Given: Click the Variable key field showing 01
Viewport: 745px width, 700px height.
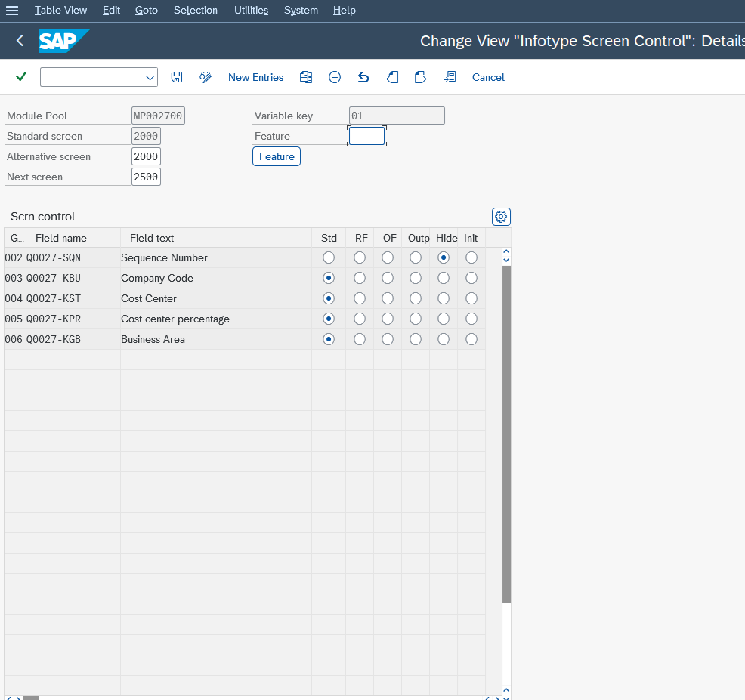Looking at the screenshot, I should [x=397, y=116].
